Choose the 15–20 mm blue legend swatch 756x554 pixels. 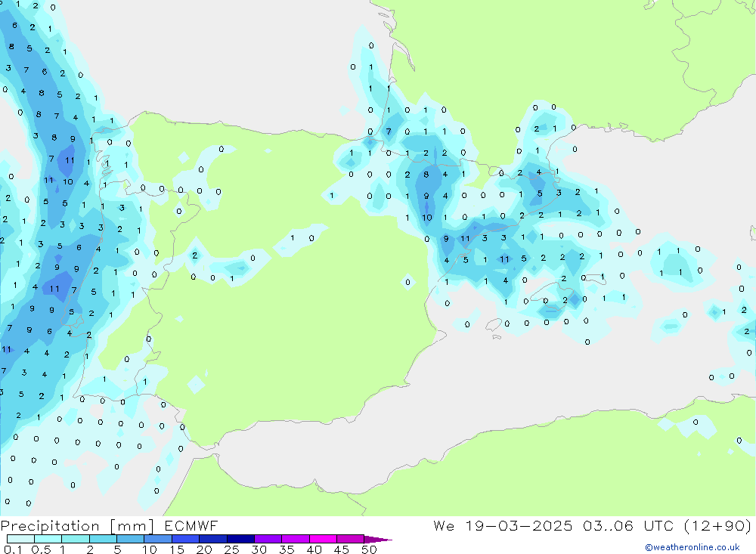(186, 539)
